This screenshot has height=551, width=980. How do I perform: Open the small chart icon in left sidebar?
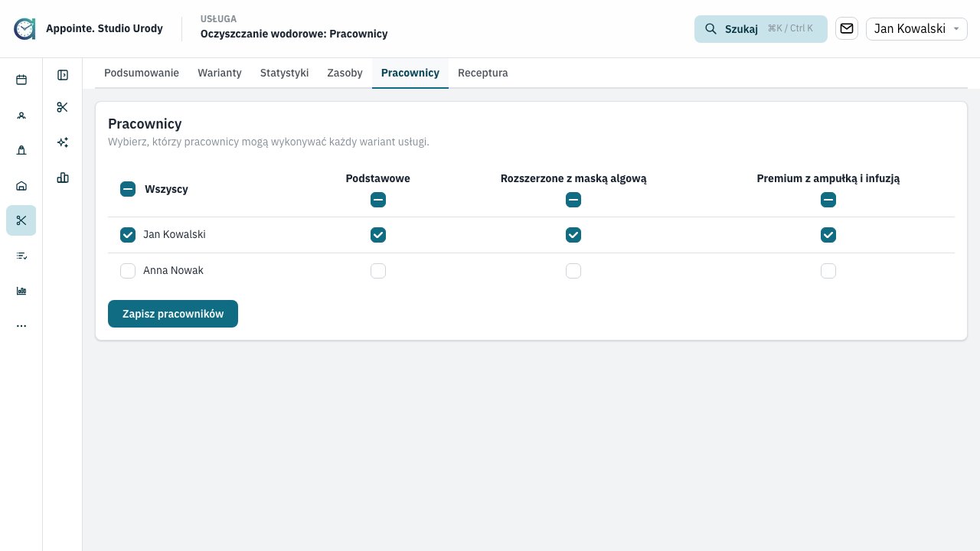(x=21, y=291)
